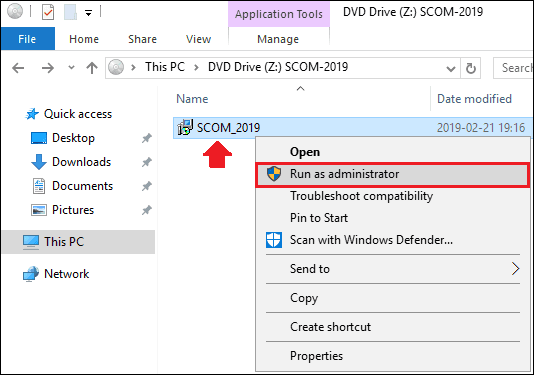Screen dimensions: 534x375
Task: Expand the Send to submenu arrow
Action: pyautogui.click(x=516, y=269)
